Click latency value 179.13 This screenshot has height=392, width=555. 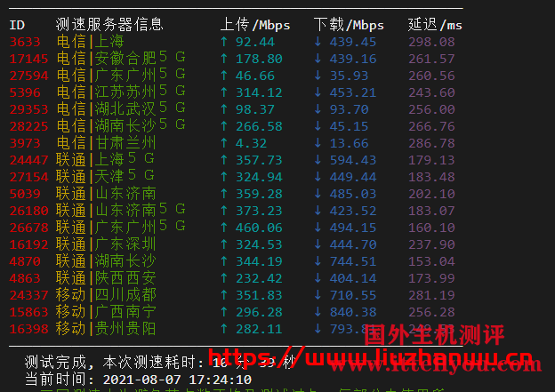click(431, 160)
